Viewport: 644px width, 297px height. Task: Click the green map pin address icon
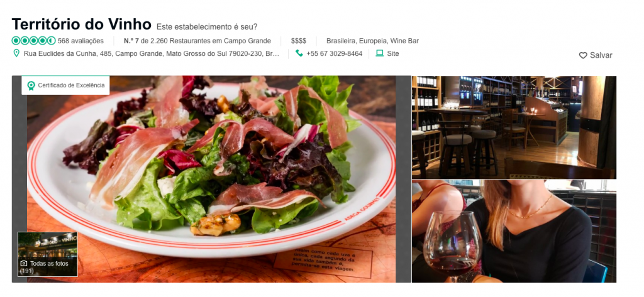pos(16,53)
